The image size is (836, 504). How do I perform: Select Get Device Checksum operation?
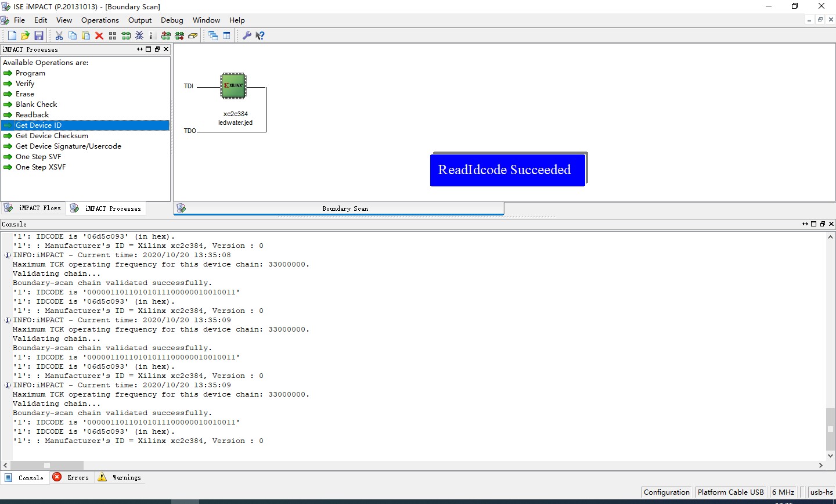52,136
